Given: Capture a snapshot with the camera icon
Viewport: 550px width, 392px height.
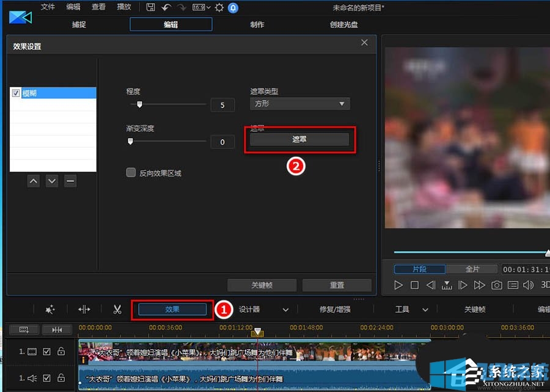Looking at the screenshot, I should 497,285.
